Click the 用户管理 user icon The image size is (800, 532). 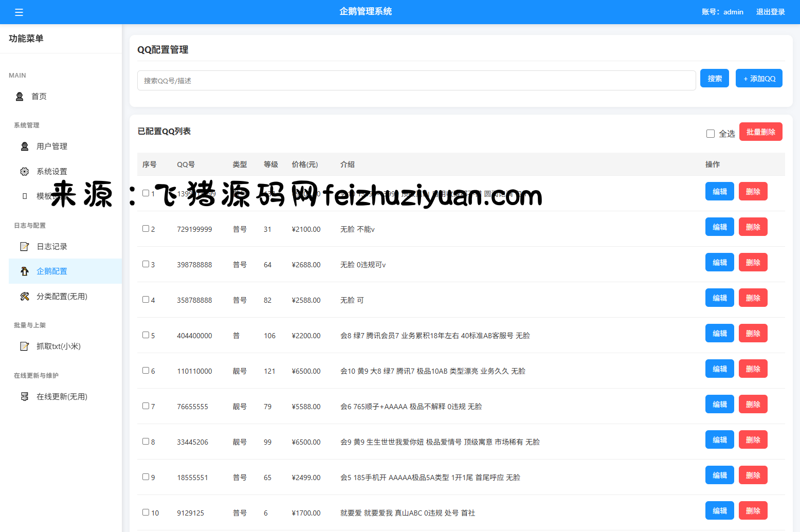pos(24,146)
